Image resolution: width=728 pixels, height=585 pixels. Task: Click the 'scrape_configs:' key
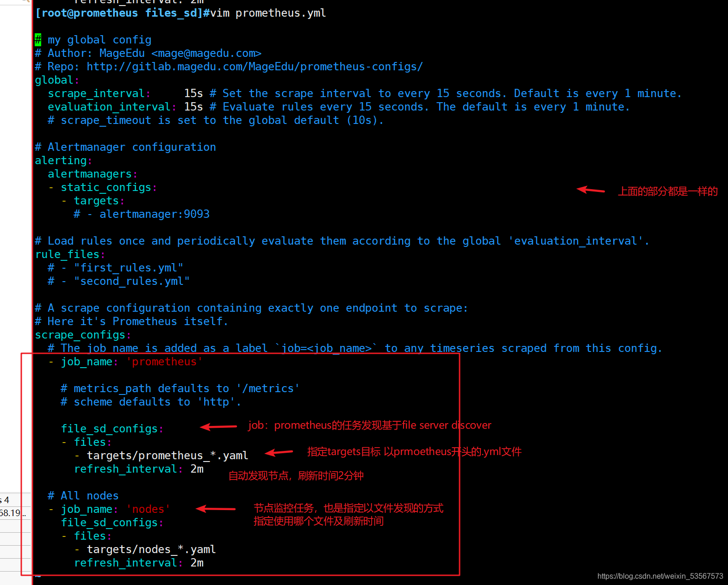pos(83,335)
